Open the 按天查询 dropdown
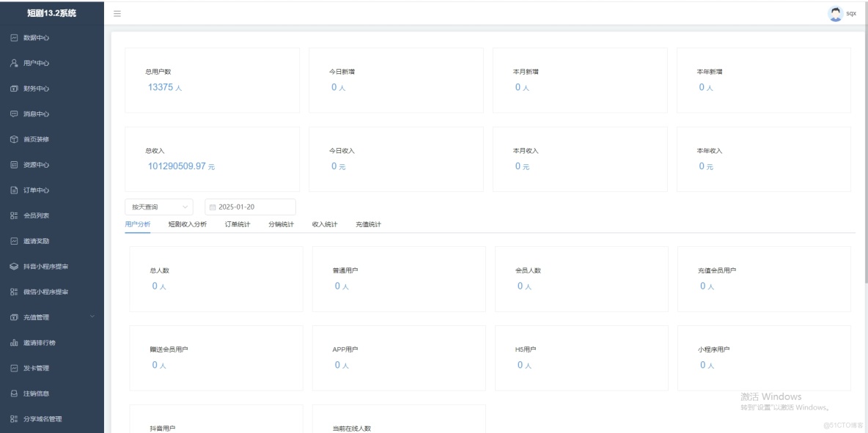Screen dimensions: 868x433 click(159, 206)
